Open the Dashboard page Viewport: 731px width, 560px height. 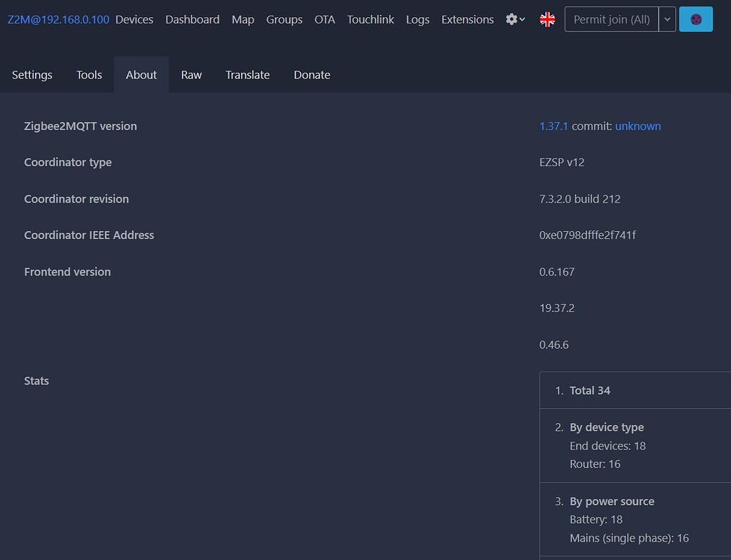(192, 19)
